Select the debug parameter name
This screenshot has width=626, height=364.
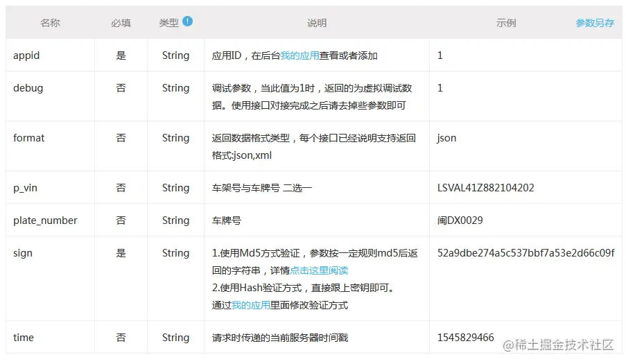pyautogui.click(x=28, y=88)
